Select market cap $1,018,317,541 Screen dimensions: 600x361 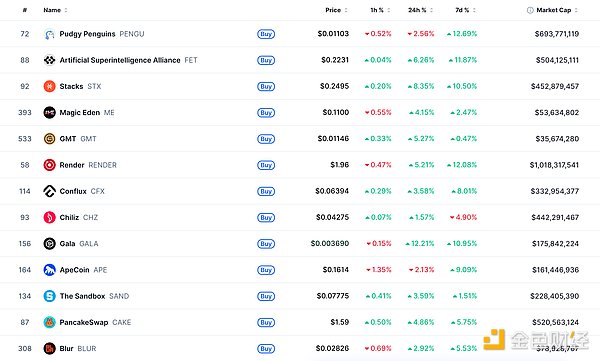click(554, 165)
